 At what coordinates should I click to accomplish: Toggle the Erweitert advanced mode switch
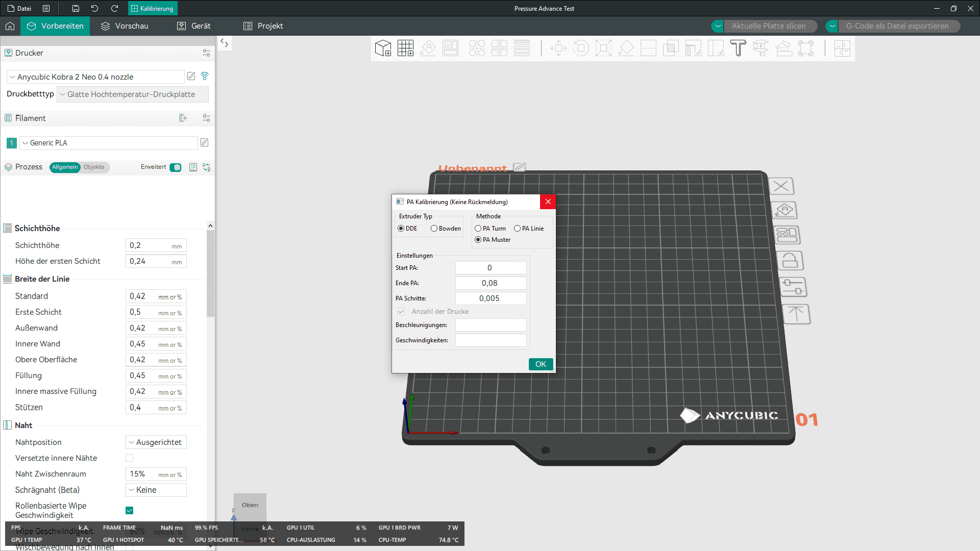(176, 167)
